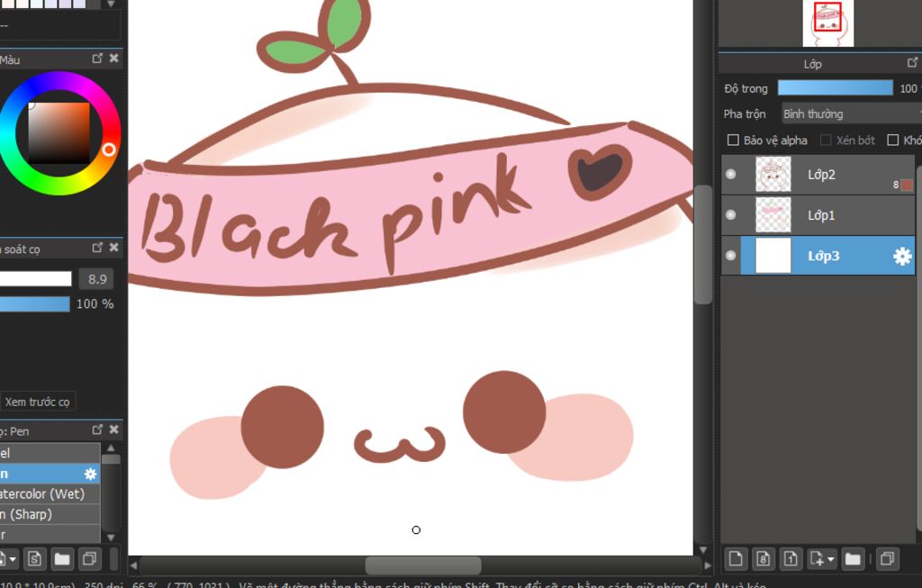
Task: Open the add layer plus dropdown
Action: (x=821, y=558)
